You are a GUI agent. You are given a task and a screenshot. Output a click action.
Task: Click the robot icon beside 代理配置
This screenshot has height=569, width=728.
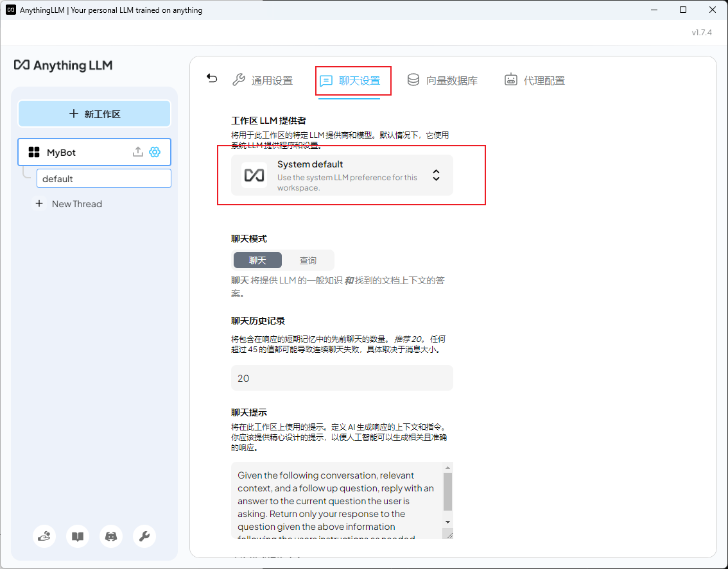pyautogui.click(x=511, y=80)
